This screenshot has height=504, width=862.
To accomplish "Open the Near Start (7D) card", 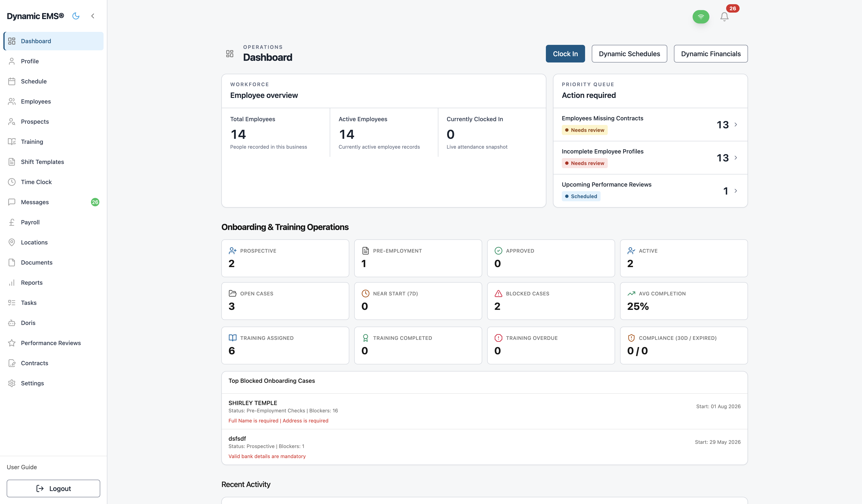I will click(418, 301).
